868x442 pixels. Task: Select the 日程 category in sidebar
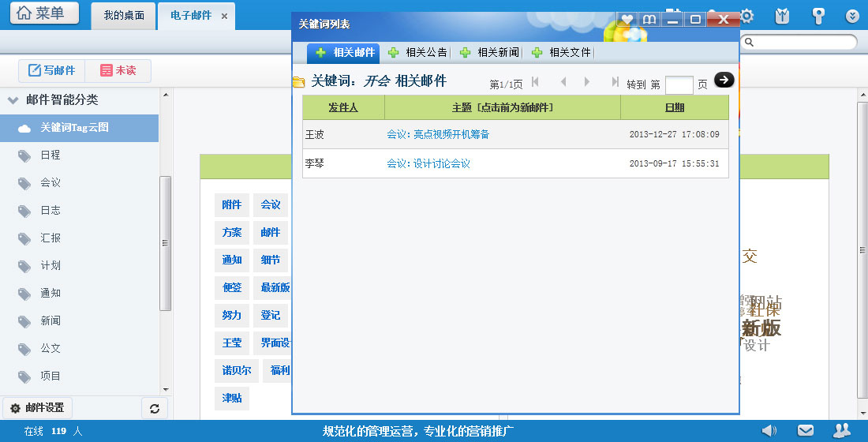point(51,155)
